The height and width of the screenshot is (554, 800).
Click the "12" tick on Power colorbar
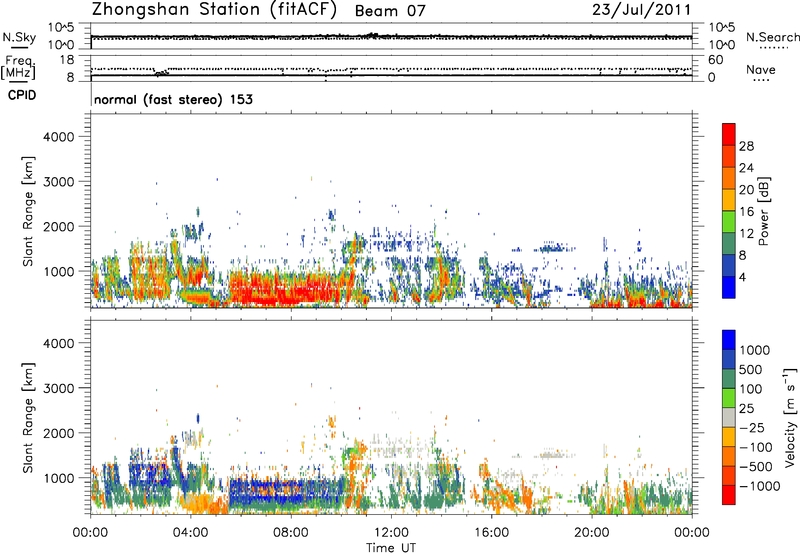pyautogui.click(x=746, y=234)
